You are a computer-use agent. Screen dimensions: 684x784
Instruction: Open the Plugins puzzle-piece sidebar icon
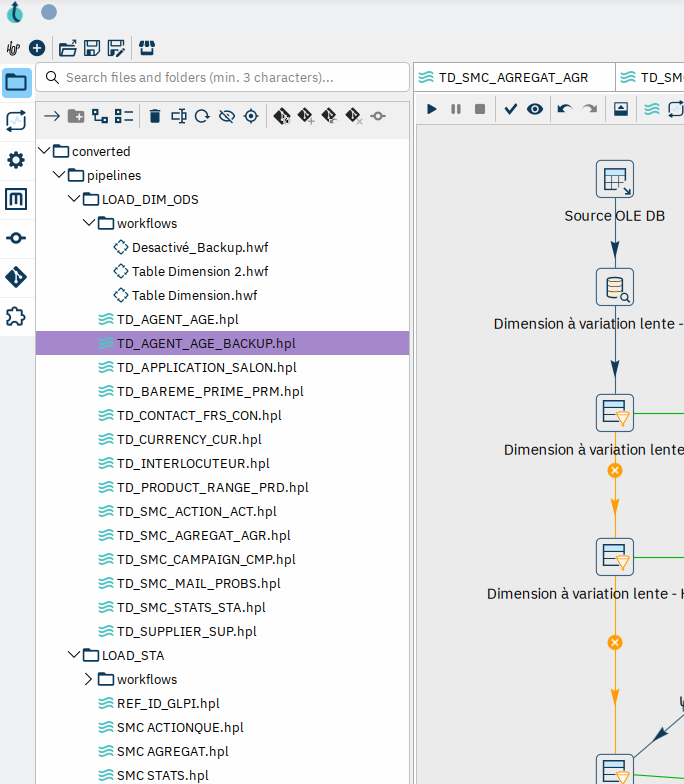[x=16, y=316]
